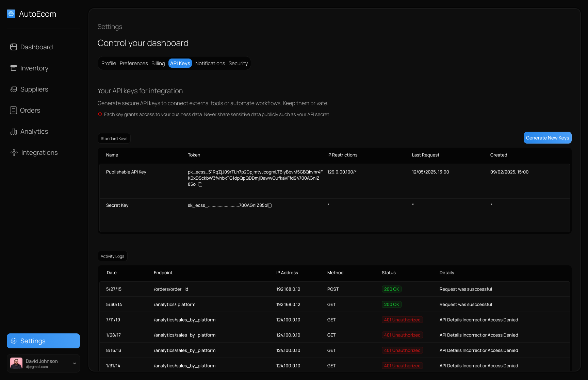Go to Suppliers via sidebar icon
Viewport: 588px width, 380px height.
pos(14,89)
